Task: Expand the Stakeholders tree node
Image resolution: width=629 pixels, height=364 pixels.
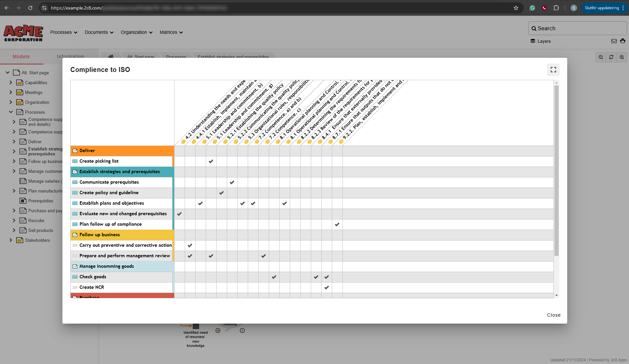Action: [11, 240]
